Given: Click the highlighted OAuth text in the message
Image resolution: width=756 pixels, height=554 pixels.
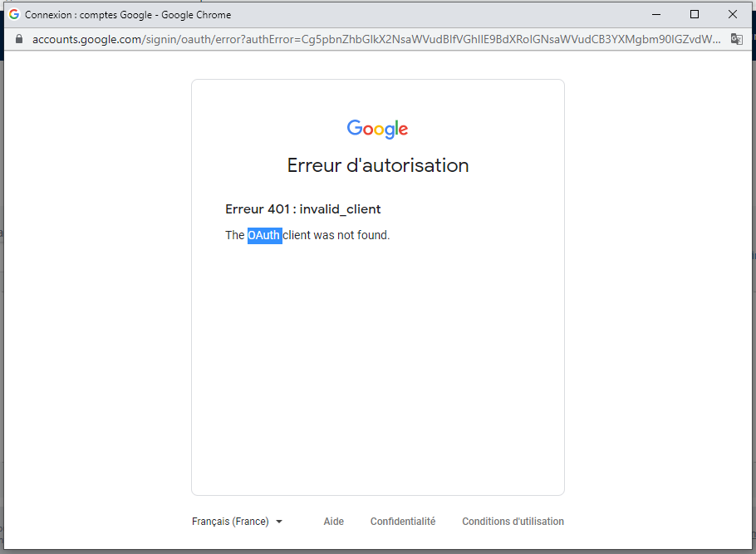Looking at the screenshot, I should pos(264,235).
